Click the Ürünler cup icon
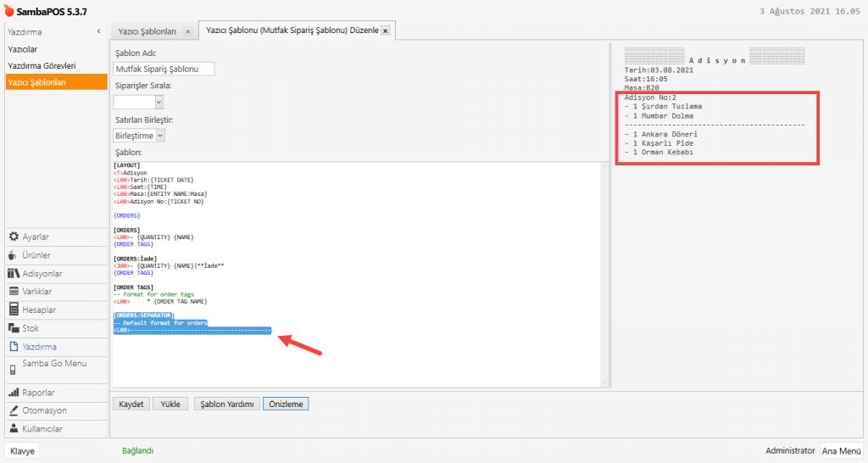The image size is (868, 463). [14, 255]
